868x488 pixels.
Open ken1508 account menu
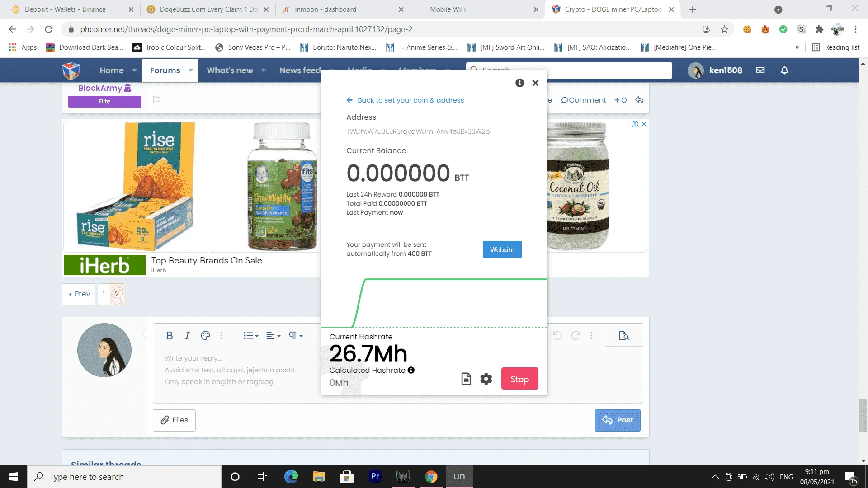715,70
